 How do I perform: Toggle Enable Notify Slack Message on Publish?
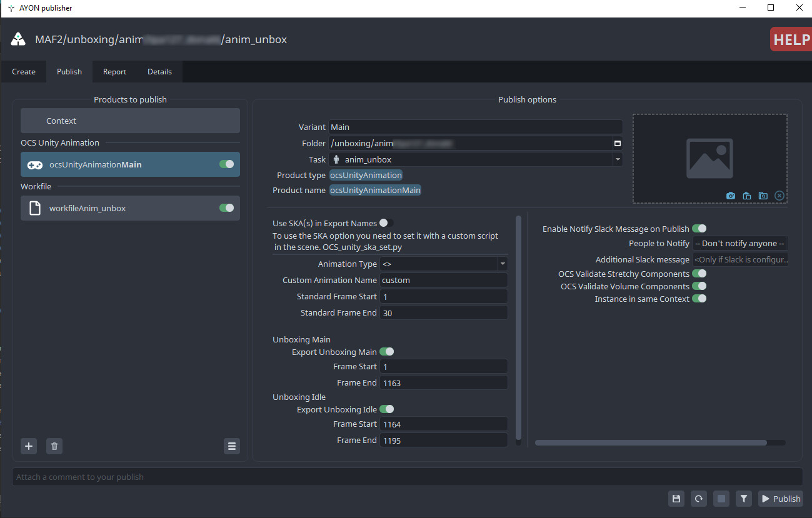point(699,229)
